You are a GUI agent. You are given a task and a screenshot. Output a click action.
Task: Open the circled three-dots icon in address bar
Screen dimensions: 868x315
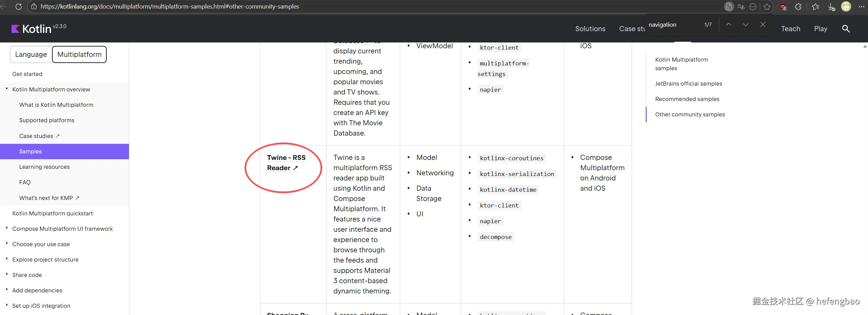pyautogui.click(x=753, y=7)
